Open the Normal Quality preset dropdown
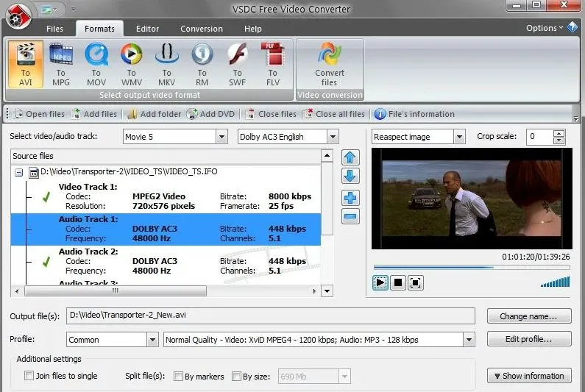The image size is (585, 392). 469,340
